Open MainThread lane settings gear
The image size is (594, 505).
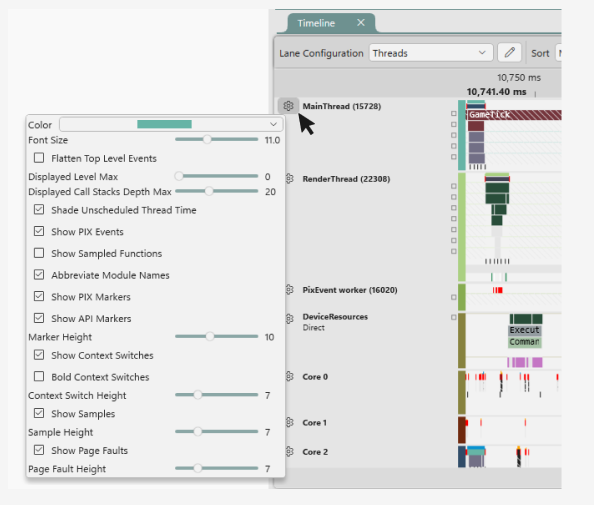(288, 106)
